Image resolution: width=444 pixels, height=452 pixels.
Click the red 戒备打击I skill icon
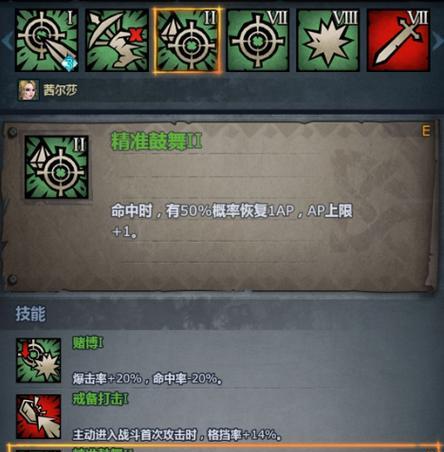[39, 416]
